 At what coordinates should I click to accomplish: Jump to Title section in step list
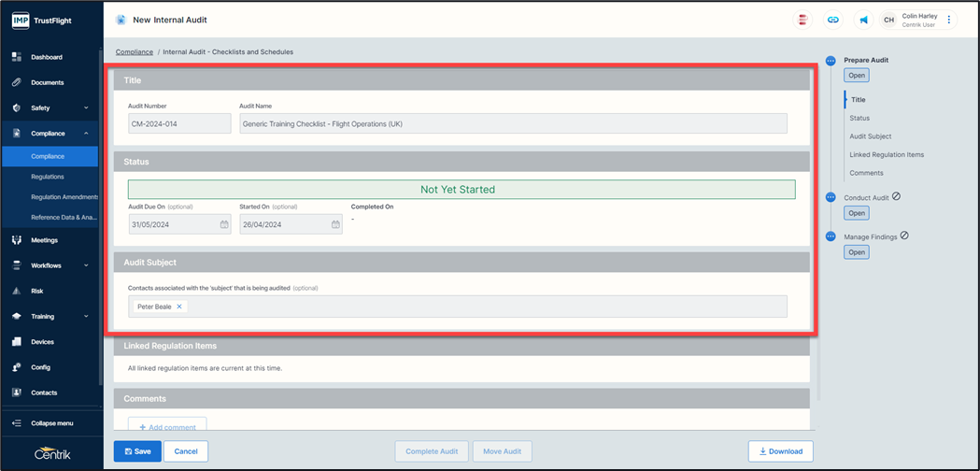tap(859, 99)
